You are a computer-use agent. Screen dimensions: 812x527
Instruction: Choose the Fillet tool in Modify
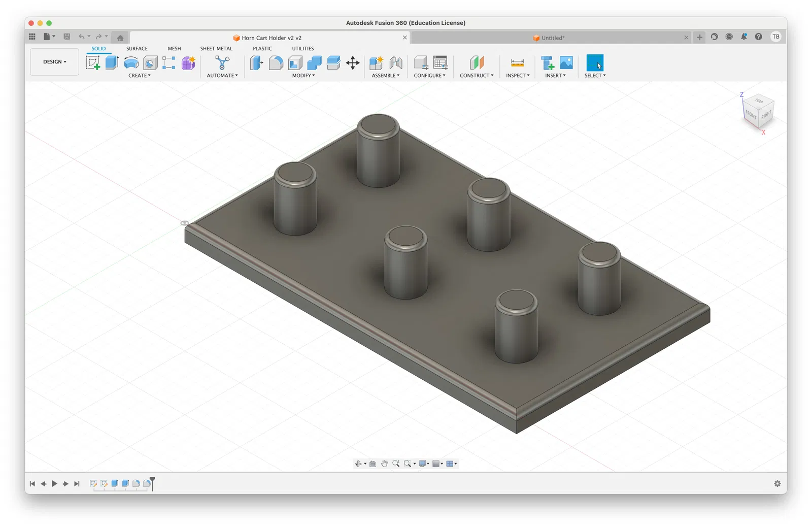point(276,63)
